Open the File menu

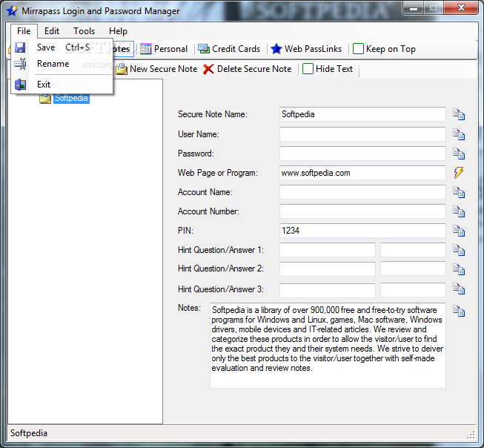coord(24,31)
